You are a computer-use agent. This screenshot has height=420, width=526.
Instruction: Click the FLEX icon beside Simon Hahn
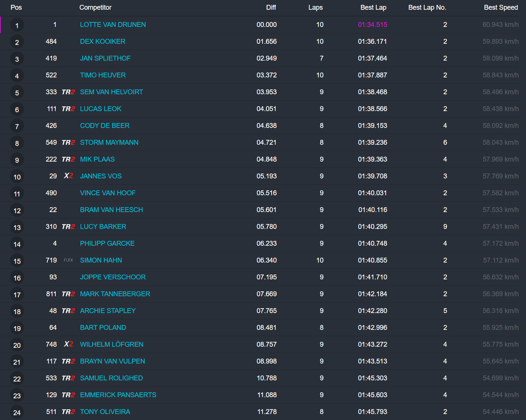pyautogui.click(x=68, y=260)
